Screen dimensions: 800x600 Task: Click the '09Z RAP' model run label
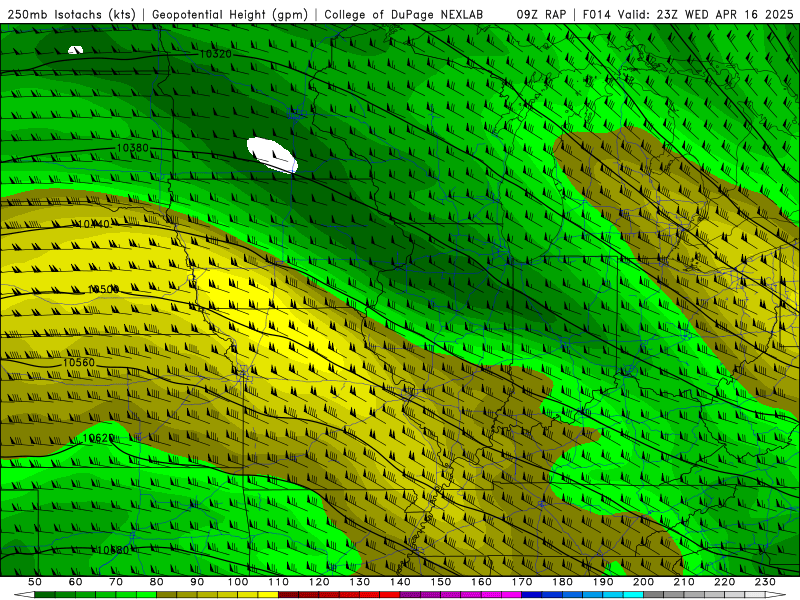click(541, 15)
